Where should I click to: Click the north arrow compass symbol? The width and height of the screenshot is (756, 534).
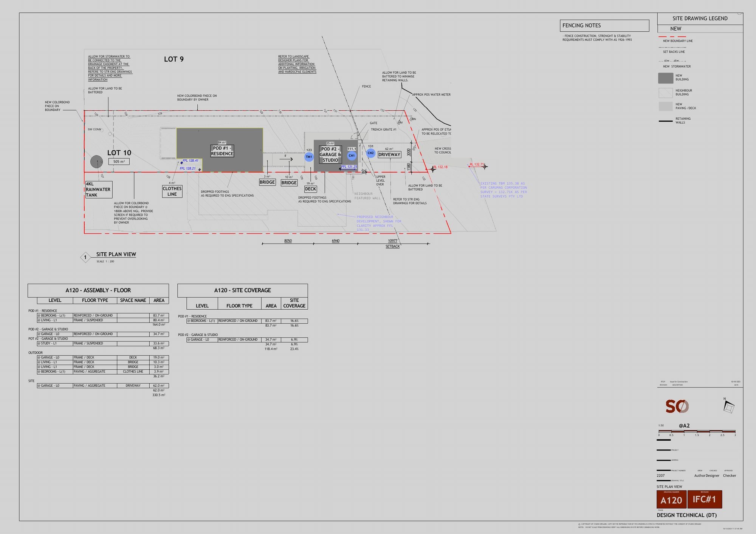pyautogui.click(x=729, y=407)
